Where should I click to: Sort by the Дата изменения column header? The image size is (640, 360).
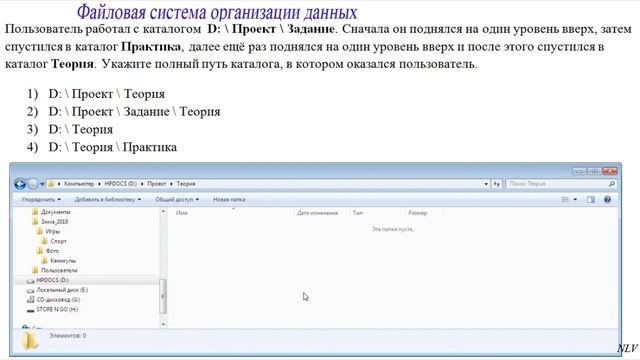click(317, 213)
